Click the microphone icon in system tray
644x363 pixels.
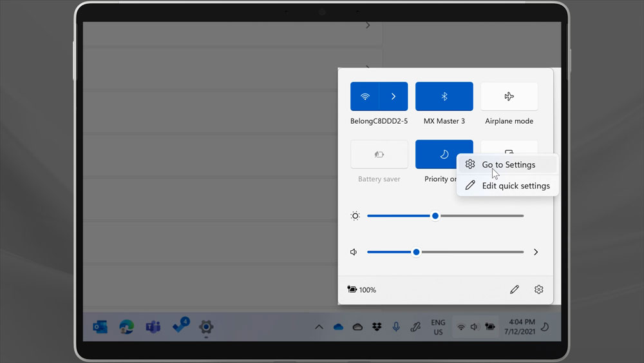click(396, 327)
